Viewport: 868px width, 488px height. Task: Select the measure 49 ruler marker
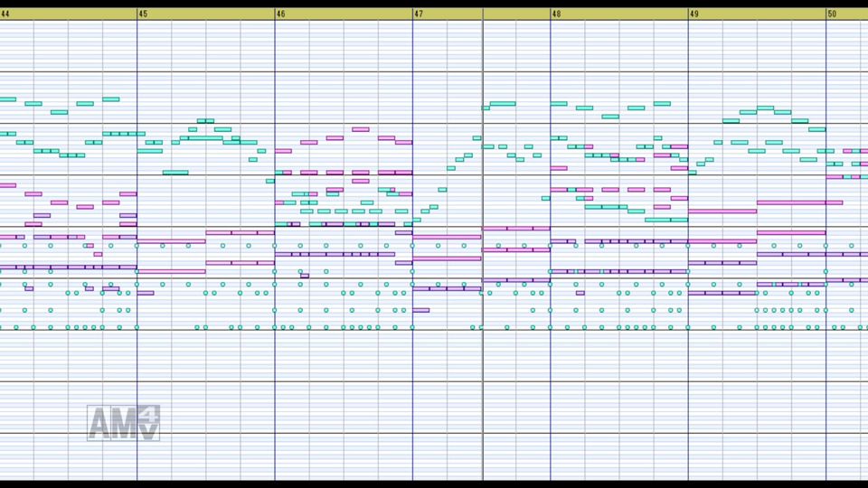click(x=694, y=14)
